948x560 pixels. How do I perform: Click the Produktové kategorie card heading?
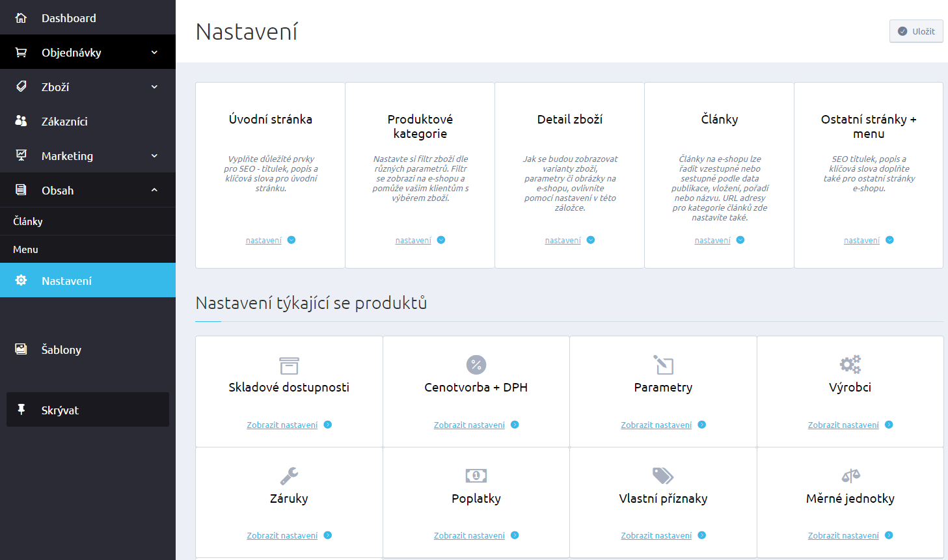[420, 126]
